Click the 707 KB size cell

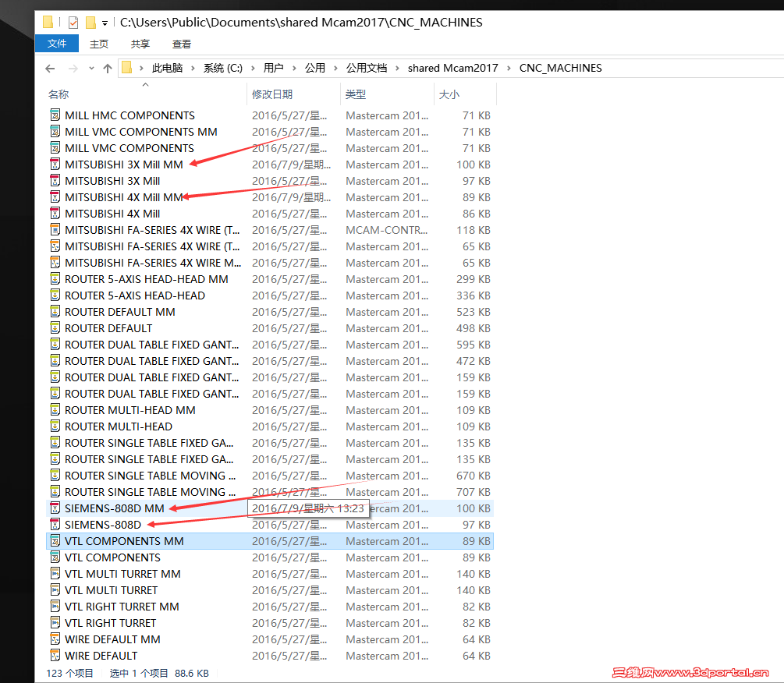pyautogui.click(x=473, y=492)
